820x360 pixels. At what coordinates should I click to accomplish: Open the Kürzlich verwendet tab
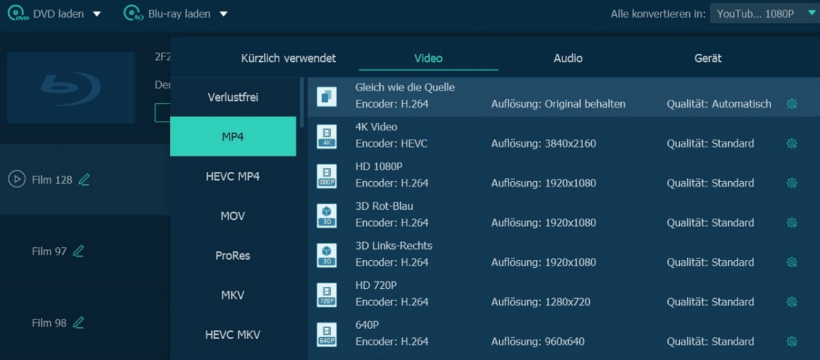click(x=288, y=59)
